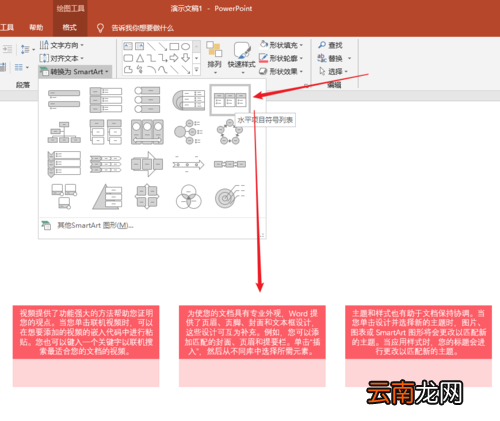Choose the continuous block process arrow layout
The height and width of the screenshot is (421, 500).
click(x=147, y=164)
